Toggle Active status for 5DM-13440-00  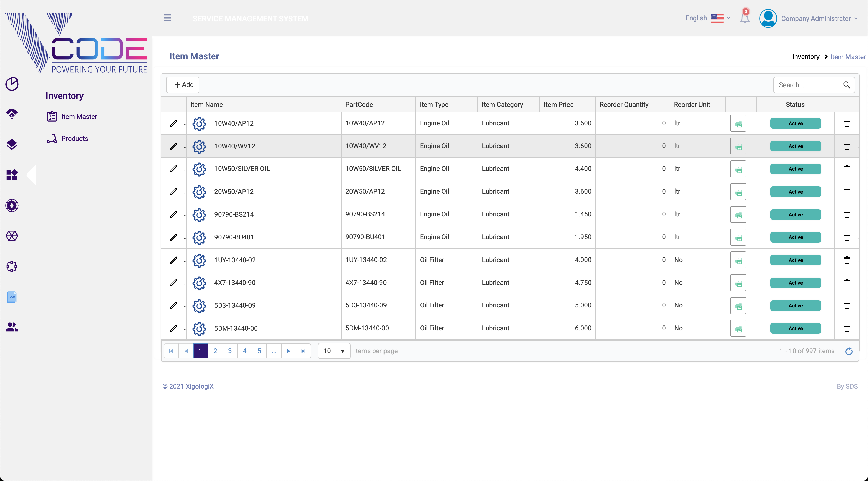tap(795, 329)
